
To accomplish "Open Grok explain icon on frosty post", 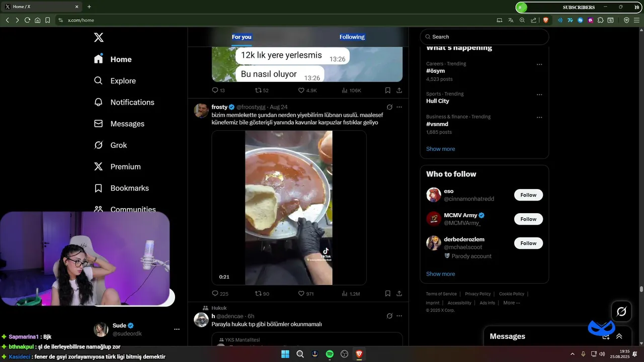I will pyautogui.click(x=389, y=107).
